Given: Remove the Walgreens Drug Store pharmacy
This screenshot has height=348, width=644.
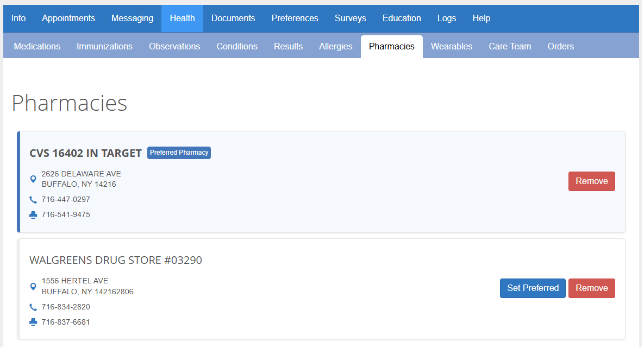Looking at the screenshot, I should (591, 288).
